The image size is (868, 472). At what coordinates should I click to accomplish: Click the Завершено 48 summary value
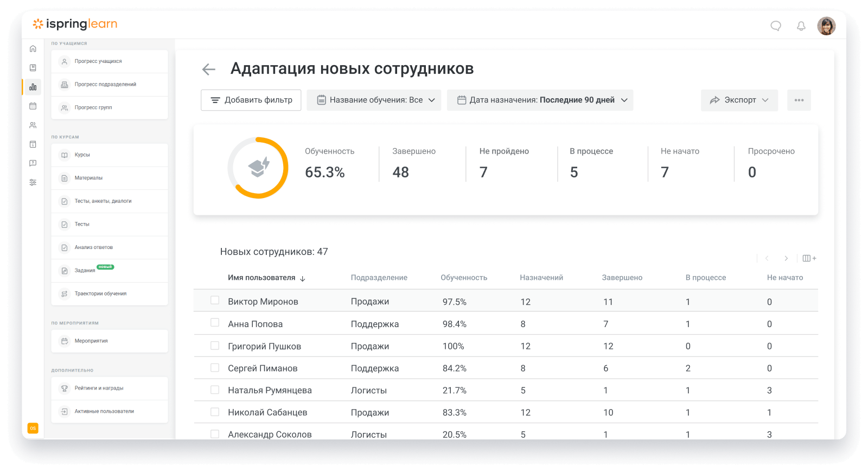[x=401, y=173]
